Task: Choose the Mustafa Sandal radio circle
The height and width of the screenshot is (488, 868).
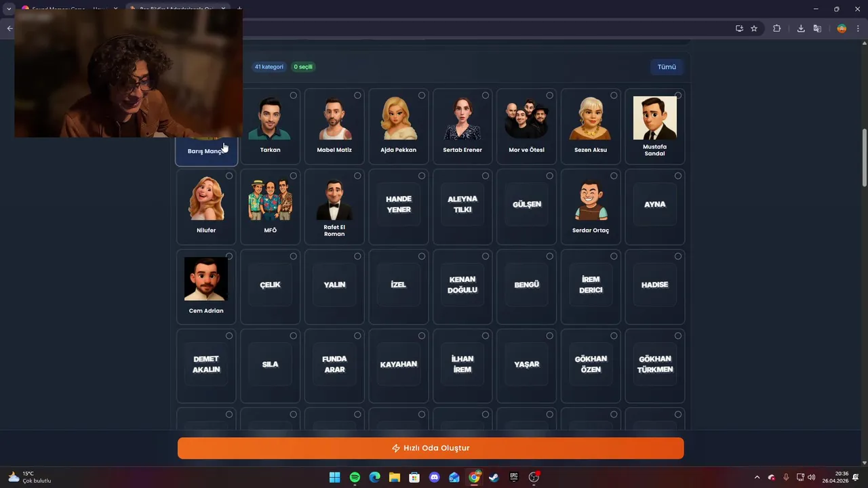Action: 678,96
